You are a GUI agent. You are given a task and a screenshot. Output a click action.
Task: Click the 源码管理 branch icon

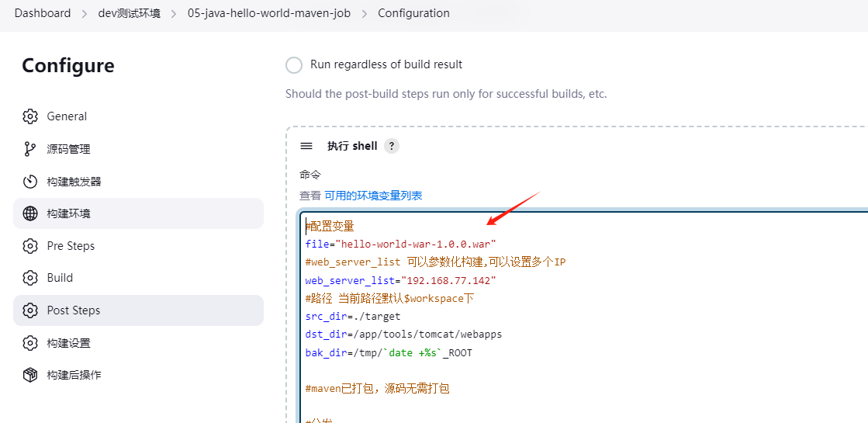30,149
